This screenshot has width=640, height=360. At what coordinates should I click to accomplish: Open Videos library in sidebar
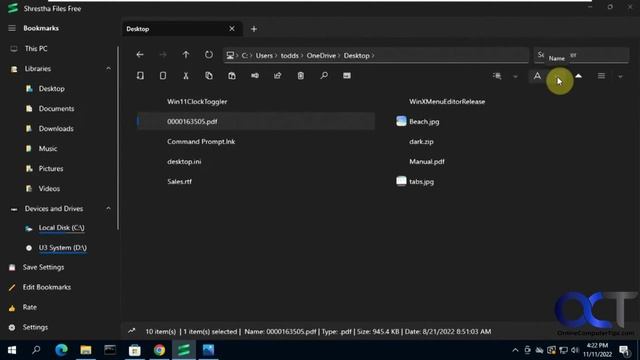click(x=49, y=189)
